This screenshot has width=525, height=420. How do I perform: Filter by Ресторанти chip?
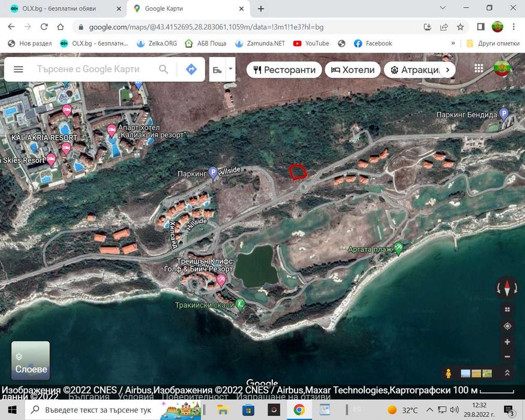point(284,70)
